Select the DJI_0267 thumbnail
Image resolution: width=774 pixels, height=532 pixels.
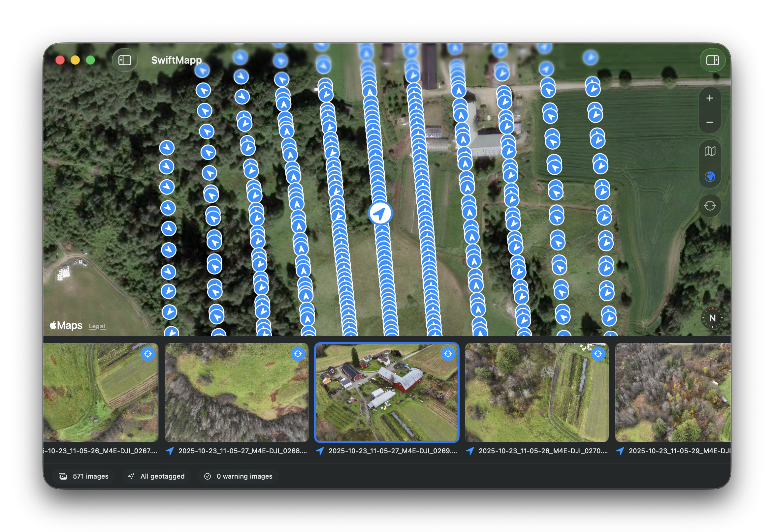(100, 392)
